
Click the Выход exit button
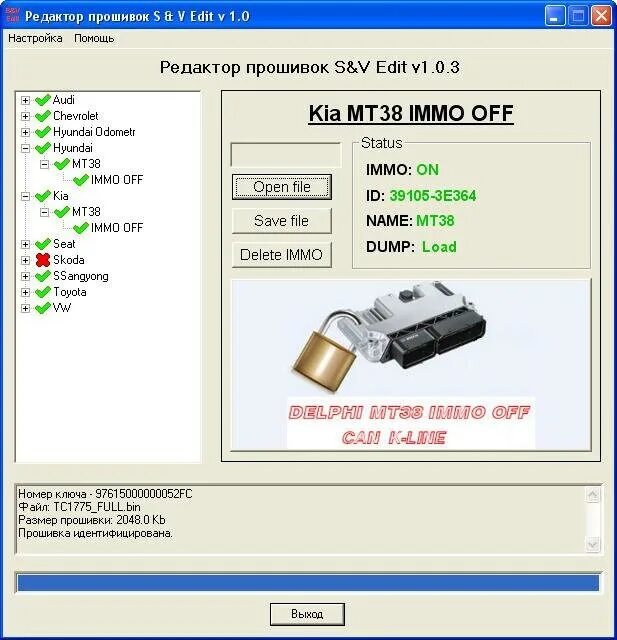pyautogui.click(x=307, y=614)
